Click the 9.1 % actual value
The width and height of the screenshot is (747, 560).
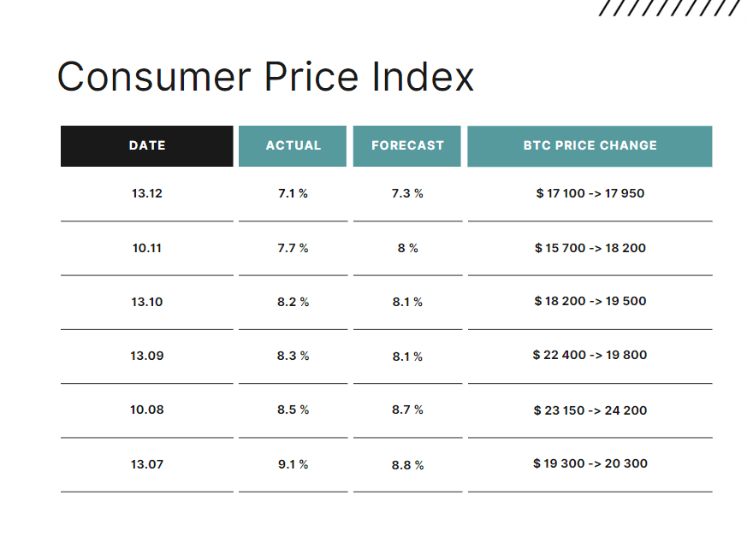[293, 464]
